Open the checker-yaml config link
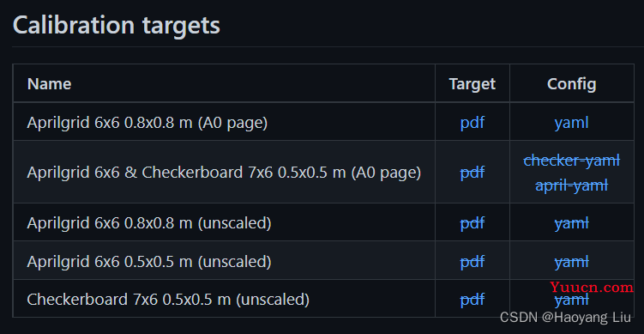The image size is (644, 334). pyautogui.click(x=571, y=160)
